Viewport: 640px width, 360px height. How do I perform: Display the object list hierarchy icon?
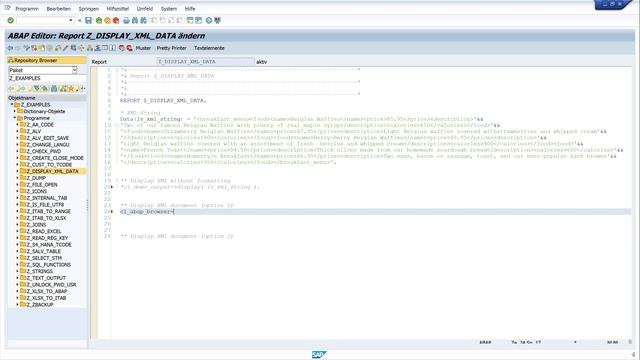(90, 48)
